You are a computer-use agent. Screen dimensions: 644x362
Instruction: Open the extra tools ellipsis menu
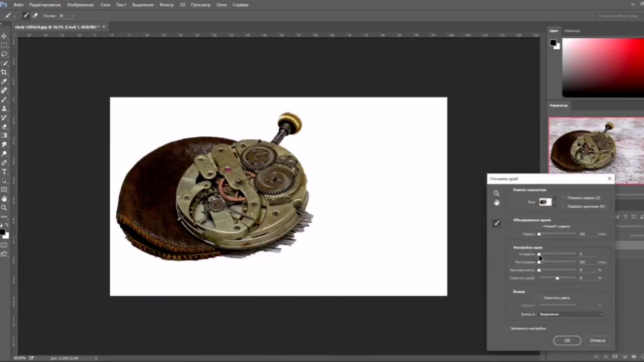click(4, 217)
